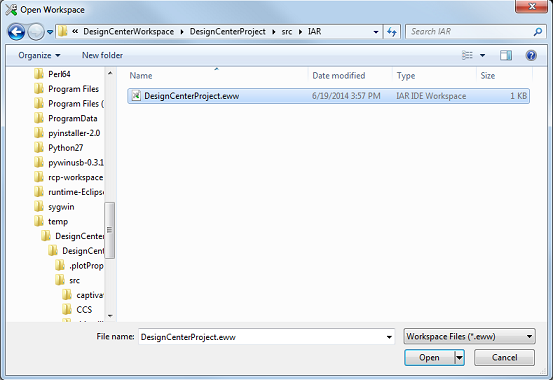Click IAR in the address breadcrumb
Screen dimensions: 553x380
point(315,31)
